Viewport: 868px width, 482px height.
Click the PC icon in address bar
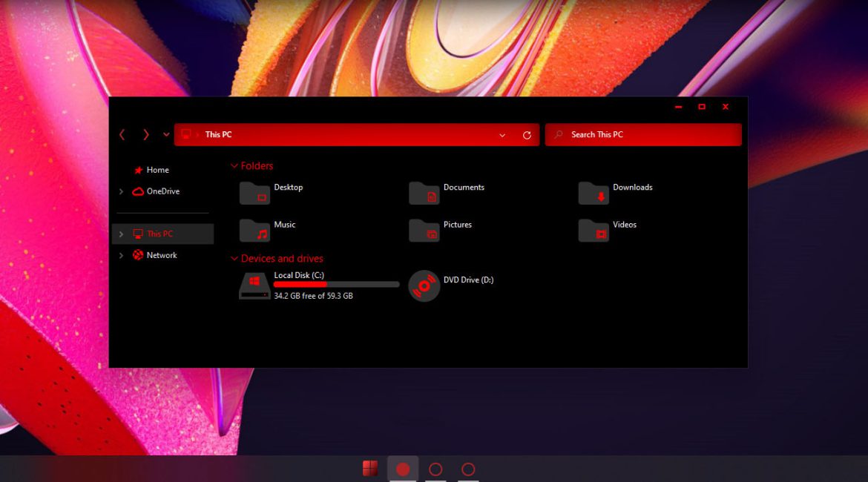[186, 134]
